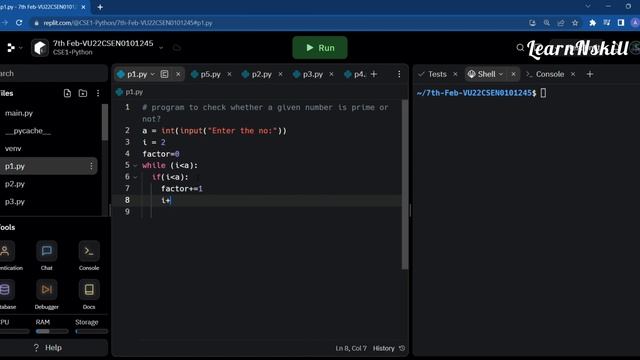This screenshot has width=640, height=360.
Task: Open the p1.py tab dropdown chevron
Action: (153, 74)
